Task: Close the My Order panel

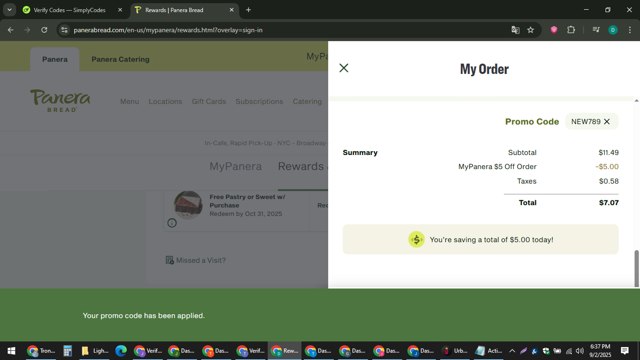Action: tap(344, 68)
